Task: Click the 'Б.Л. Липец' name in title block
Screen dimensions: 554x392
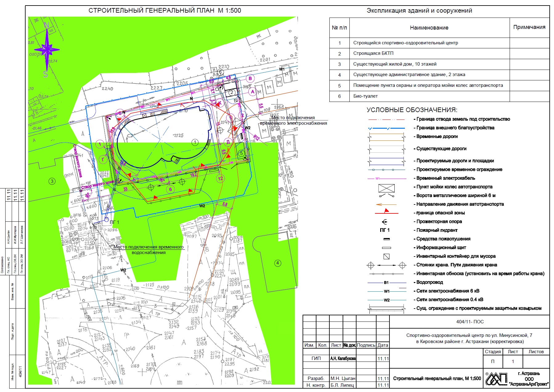Action: 342,385
